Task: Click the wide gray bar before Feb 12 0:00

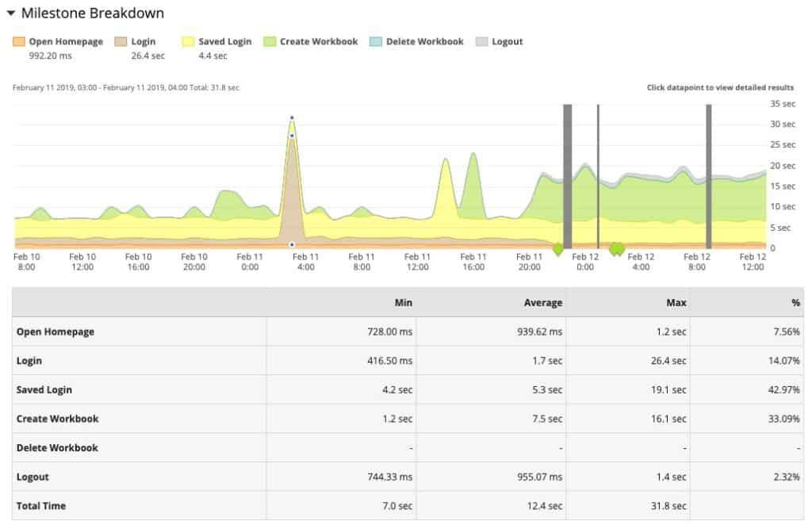Action: point(568,176)
